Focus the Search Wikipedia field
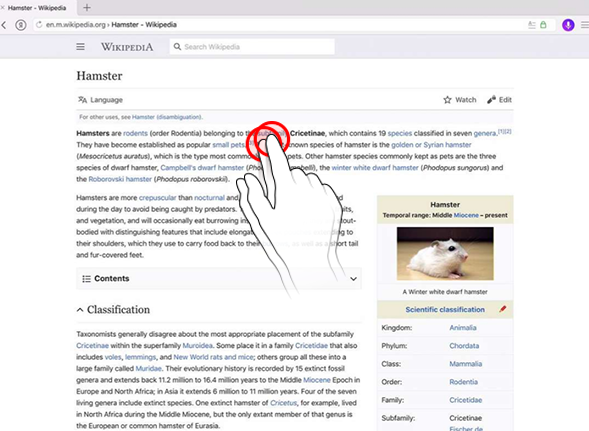Screen dimensions: 589x431 click(x=252, y=47)
